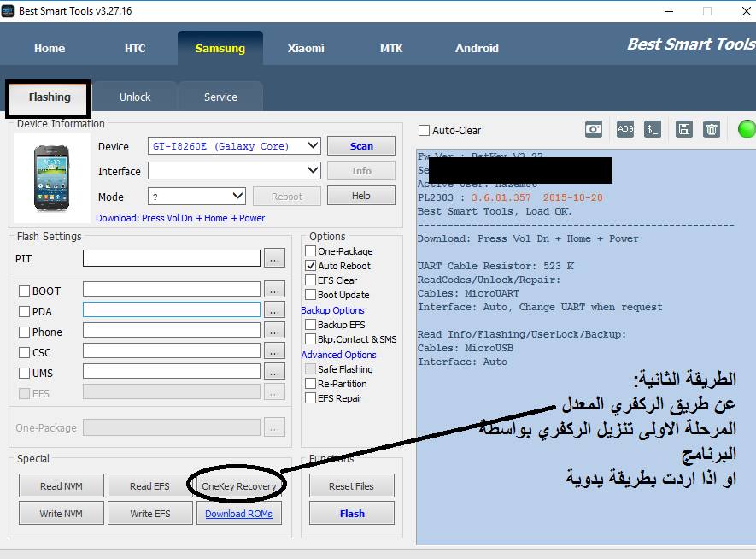Click the green status indicator
756x559 pixels.
pos(747,129)
